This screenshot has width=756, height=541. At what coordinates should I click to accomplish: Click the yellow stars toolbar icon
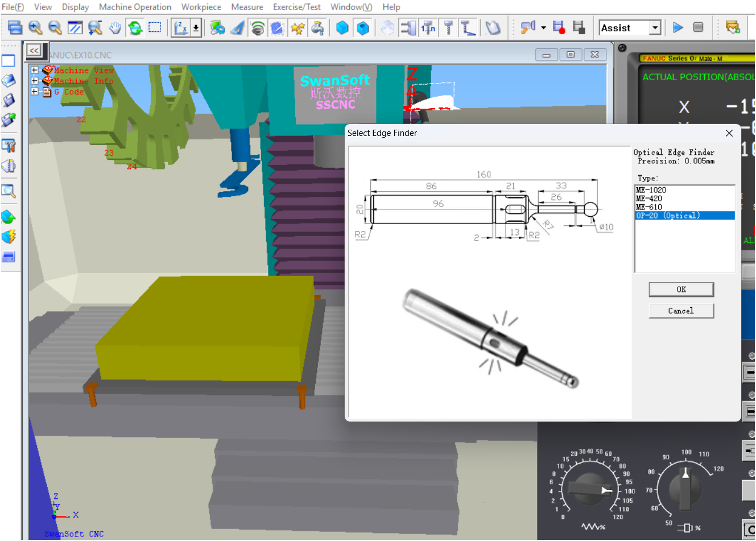point(298,27)
